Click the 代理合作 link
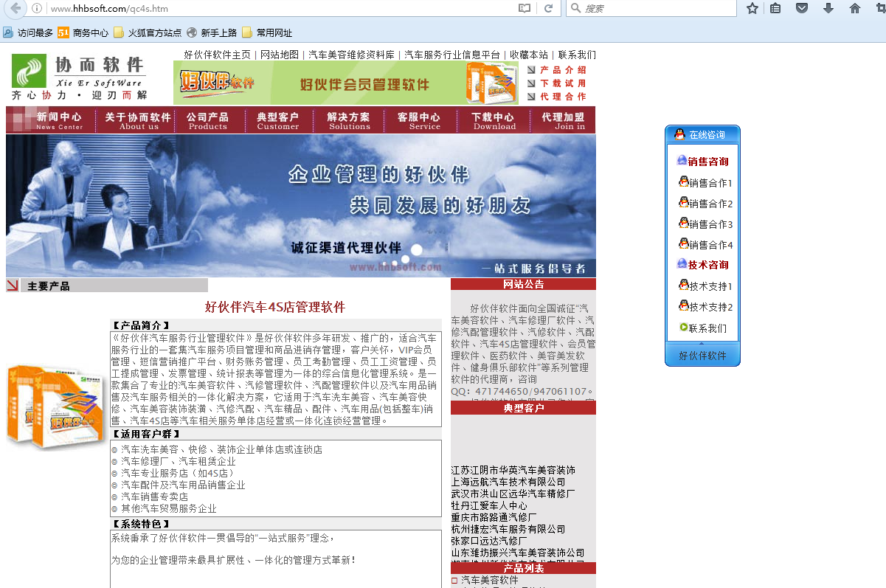Screen dimensions: 886x588 coord(557,97)
